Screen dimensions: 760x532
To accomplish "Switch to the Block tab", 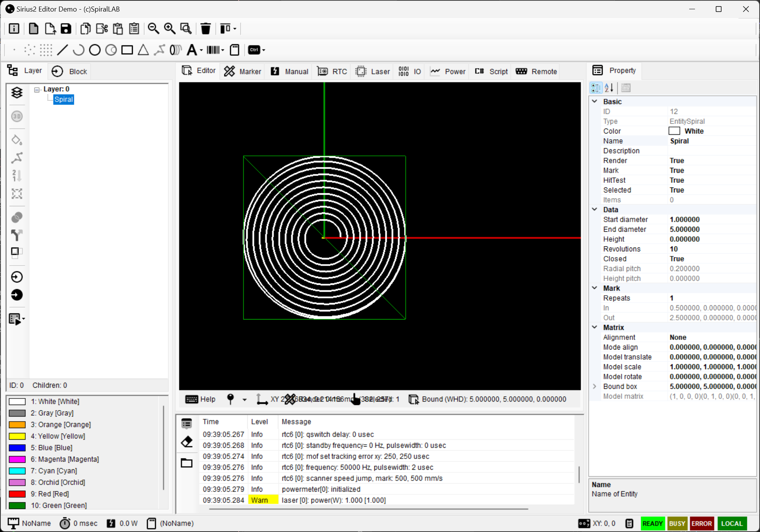I will (70, 71).
